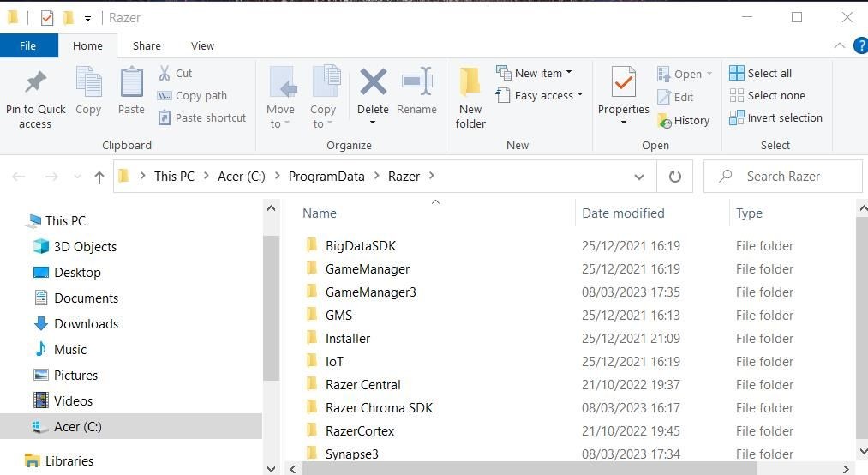Sort by Date modified column header
868x475 pixels.
tap(623, 213)
